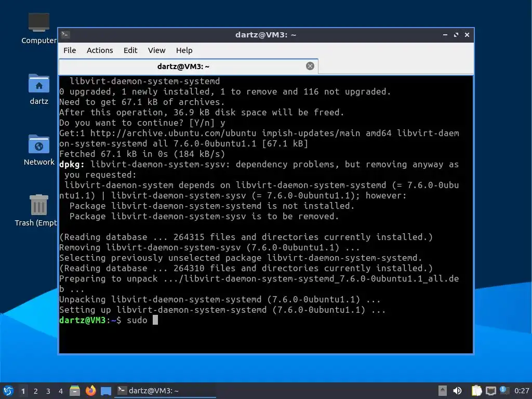Open the Actions menu

point(100,50)
